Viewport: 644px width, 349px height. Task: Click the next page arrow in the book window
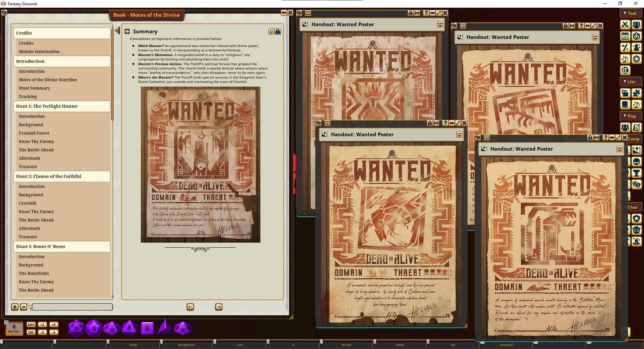click(x=218, y=307)
